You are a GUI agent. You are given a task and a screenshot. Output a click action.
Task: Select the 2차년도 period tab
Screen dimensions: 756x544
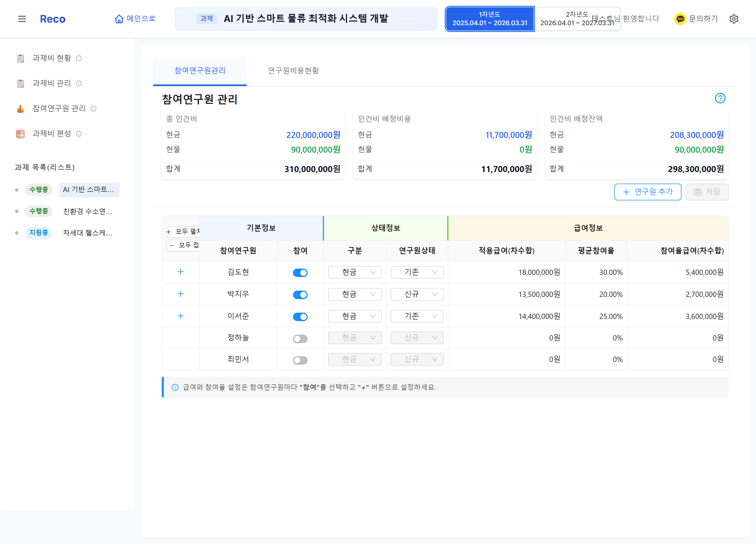point(577,19)
